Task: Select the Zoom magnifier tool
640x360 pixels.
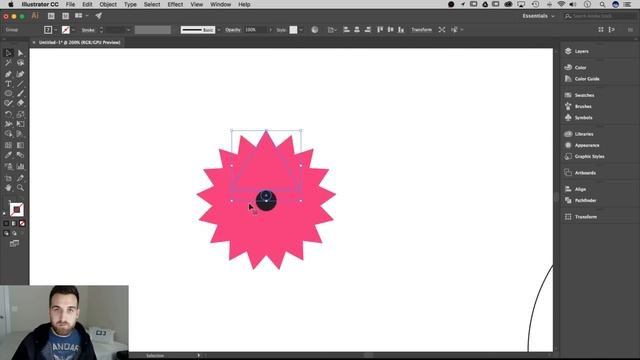Action: pos(20,188)
